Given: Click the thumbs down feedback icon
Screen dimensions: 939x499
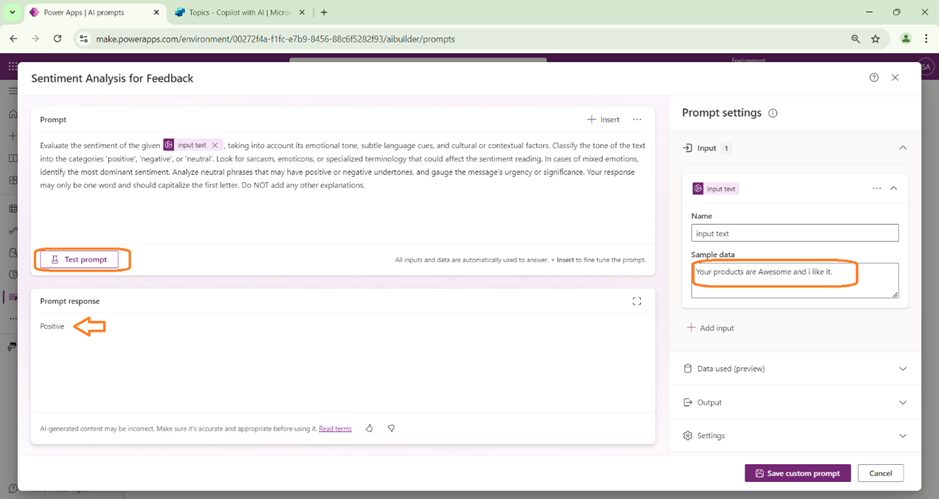Looking at the screenshot, I should point(391,428).
